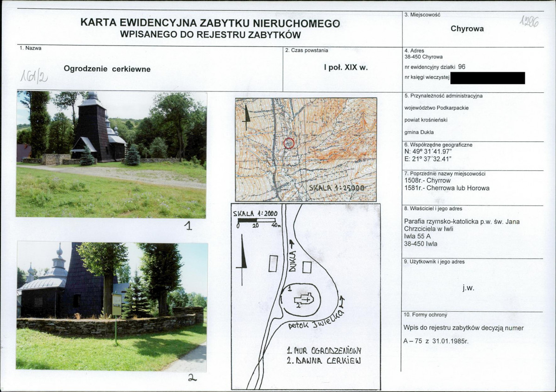556x392 pixels.
Task: Select the locality name 'Chyrowa' in field 3
Action: 467,29
